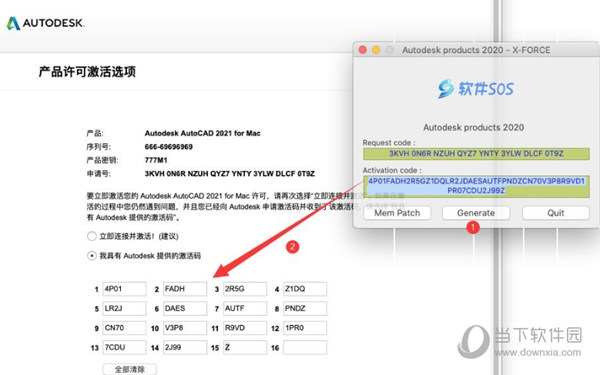This screenshot has width=600, height=375.
Task: Click the X-FORCE window title bar text
Action: pos(476,50)
